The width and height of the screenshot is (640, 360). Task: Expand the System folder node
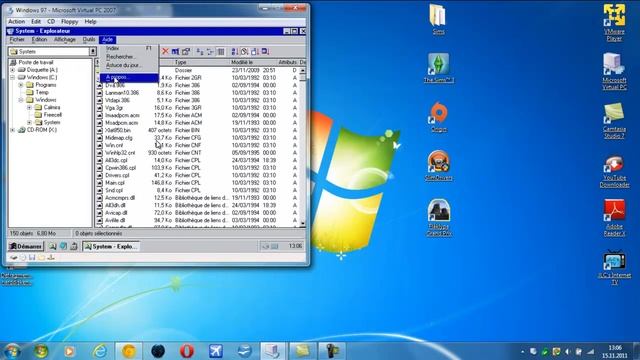(29, 122)
